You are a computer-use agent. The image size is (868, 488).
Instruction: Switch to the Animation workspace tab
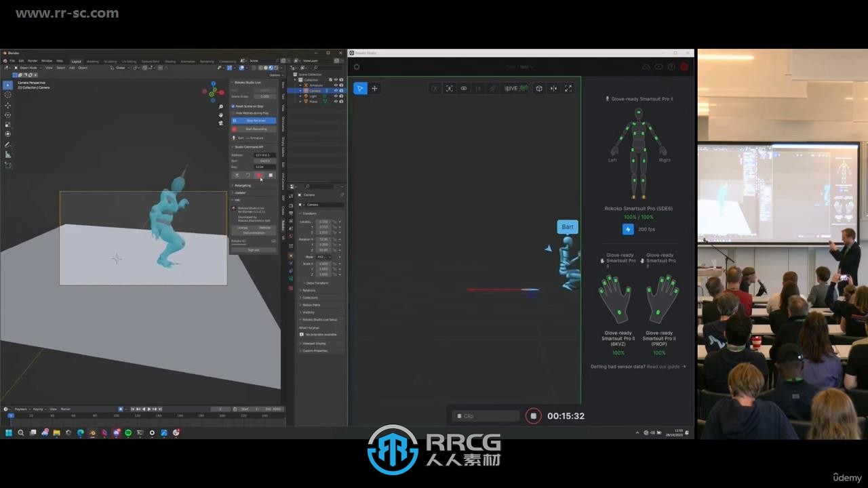pyautogui.click(x=188, y=61)
